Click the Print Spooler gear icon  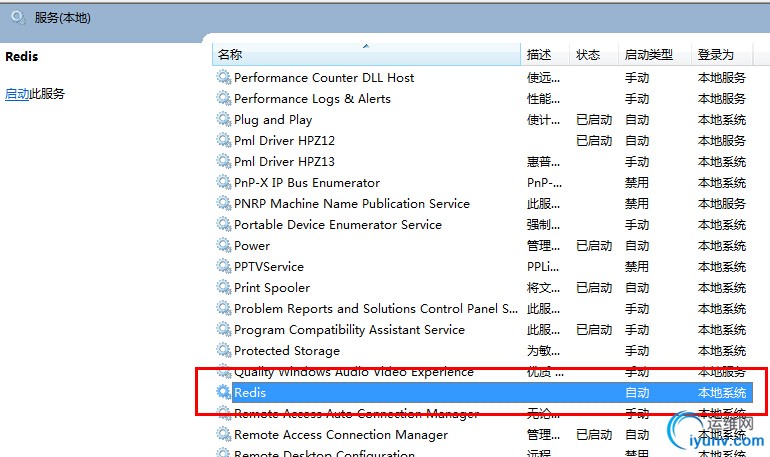tap(223, 287)
